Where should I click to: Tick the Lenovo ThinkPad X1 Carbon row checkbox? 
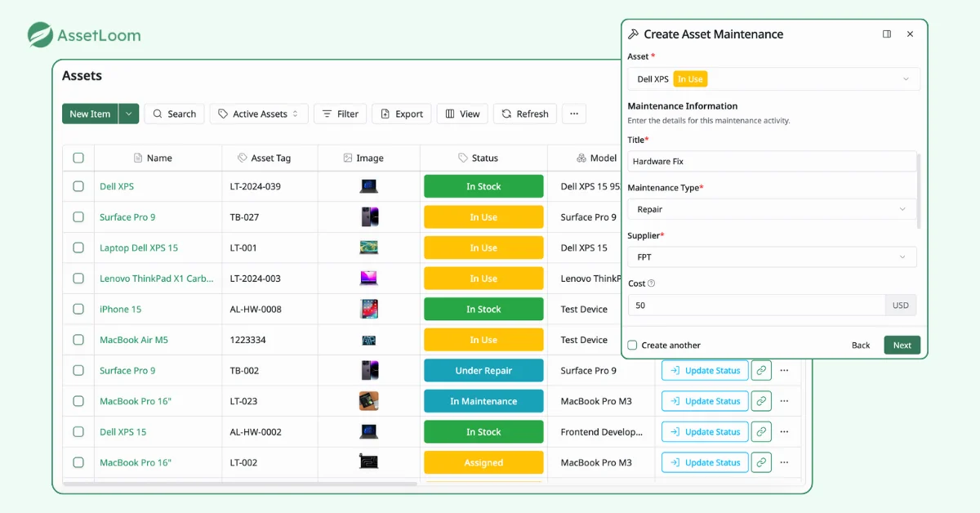pyautogui.click(x=78, y=279)
